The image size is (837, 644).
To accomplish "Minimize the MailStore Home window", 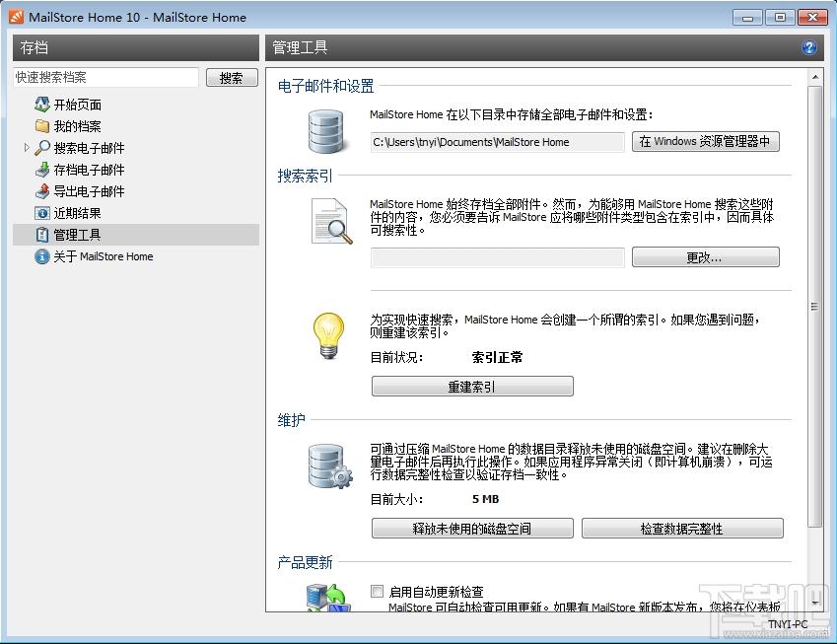I will pos(748,17).
